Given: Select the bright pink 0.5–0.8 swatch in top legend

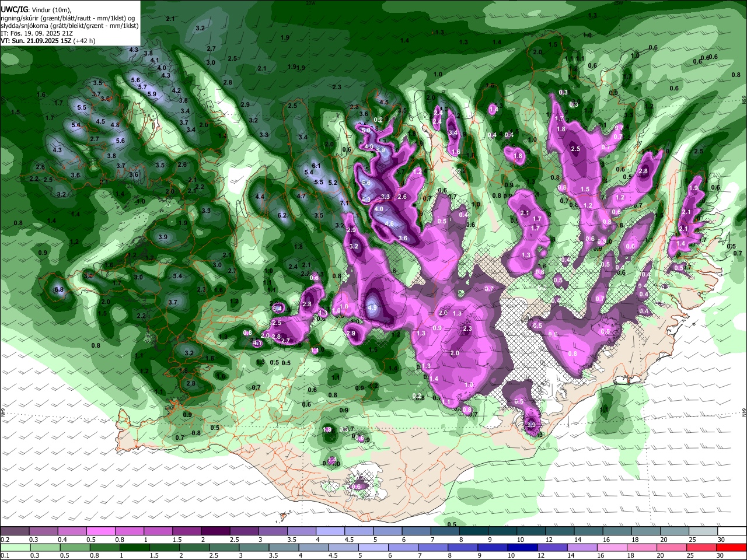Looking at the screenshot, I should (101, 531).
